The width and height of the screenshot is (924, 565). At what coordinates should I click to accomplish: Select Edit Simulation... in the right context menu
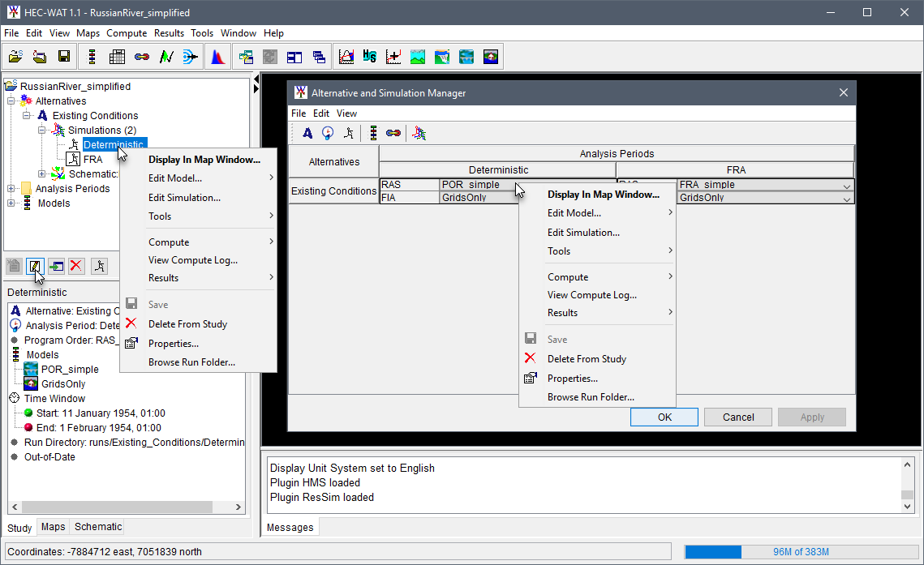[583, 233]
